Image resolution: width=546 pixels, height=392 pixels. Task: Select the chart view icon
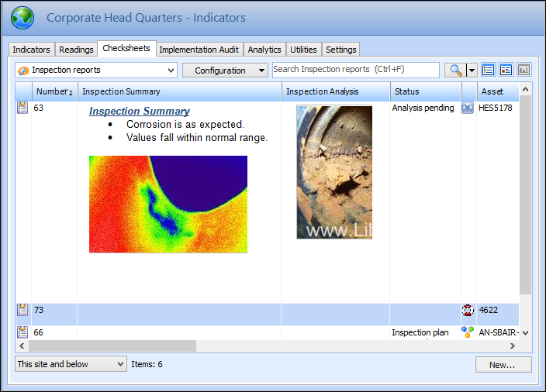pos(524,70)
